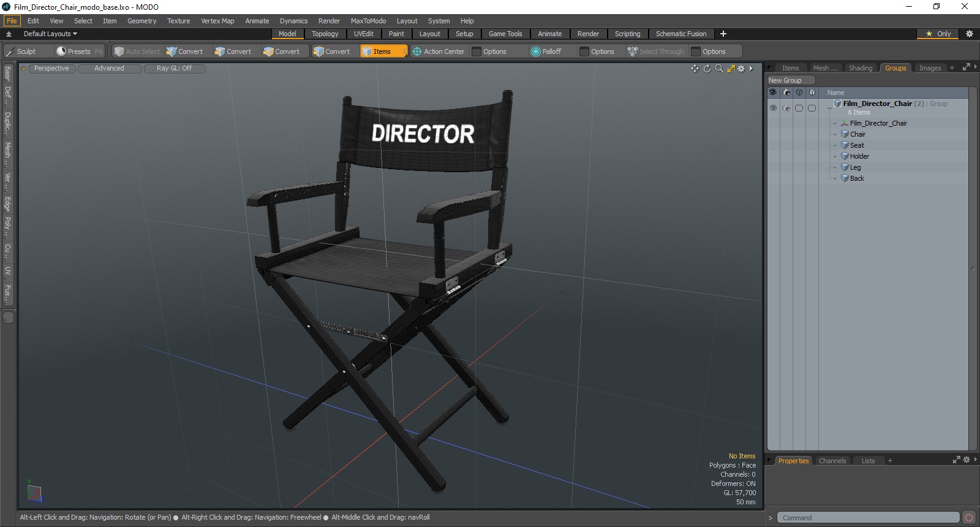
Task: Open the Vertex Map menu
Action: click(x=217, y=21)
